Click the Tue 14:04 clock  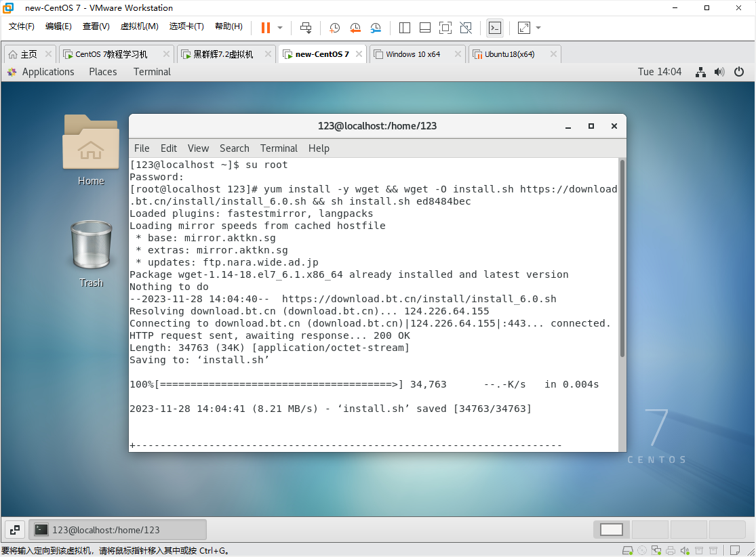660,72
